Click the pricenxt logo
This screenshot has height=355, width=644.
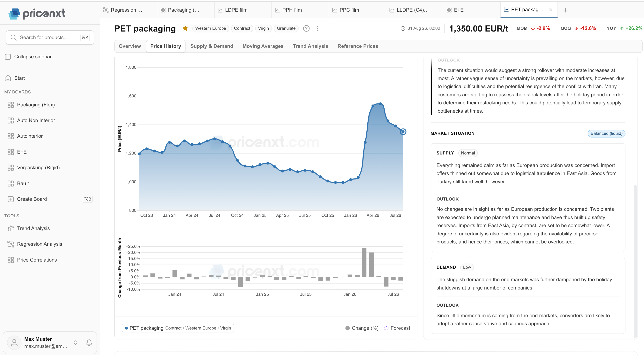coord(37,13)
